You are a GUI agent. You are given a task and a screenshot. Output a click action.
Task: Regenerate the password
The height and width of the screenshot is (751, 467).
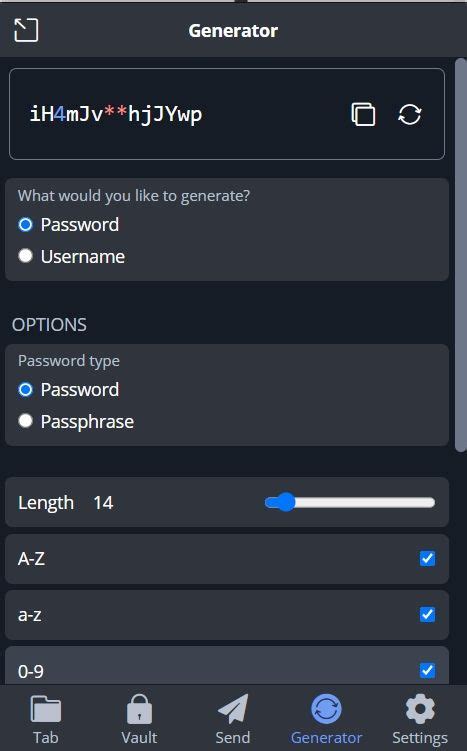pos(410,114)
